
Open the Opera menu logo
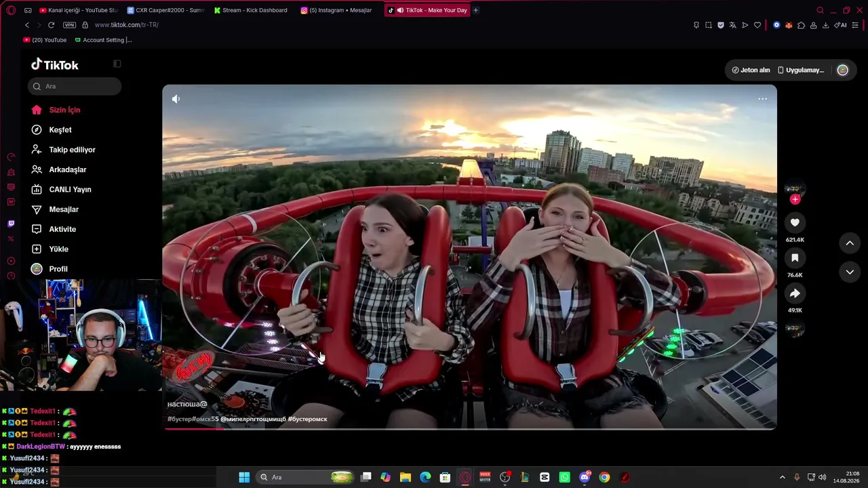(x=11, y=10)
